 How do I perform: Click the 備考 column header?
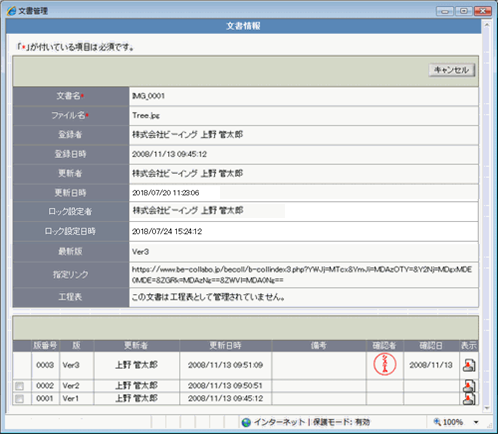click(x=319, y=346)
